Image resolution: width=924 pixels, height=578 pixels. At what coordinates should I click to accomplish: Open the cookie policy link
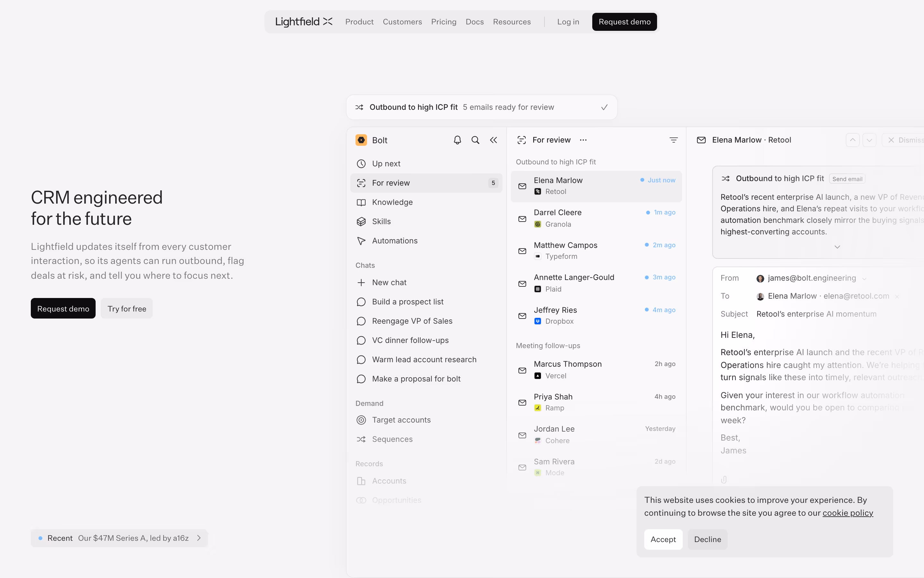(x=848, y=513)
